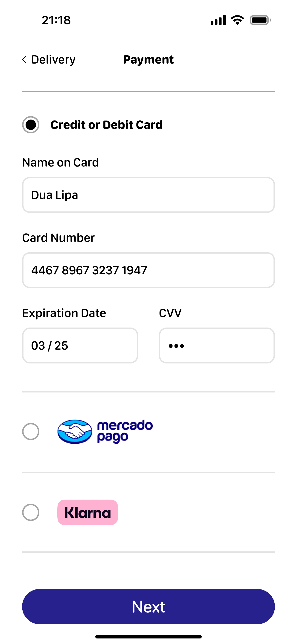Tap the pink Klarna logo badge
Screen dimensions: 297x644
click(87, 512)
